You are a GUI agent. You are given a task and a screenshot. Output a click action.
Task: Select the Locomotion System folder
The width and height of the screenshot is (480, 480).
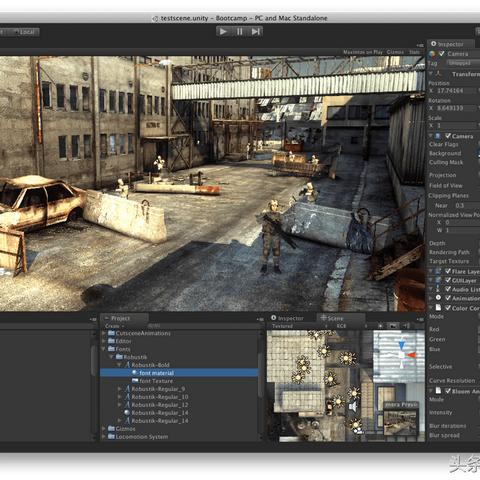(138, 437)
